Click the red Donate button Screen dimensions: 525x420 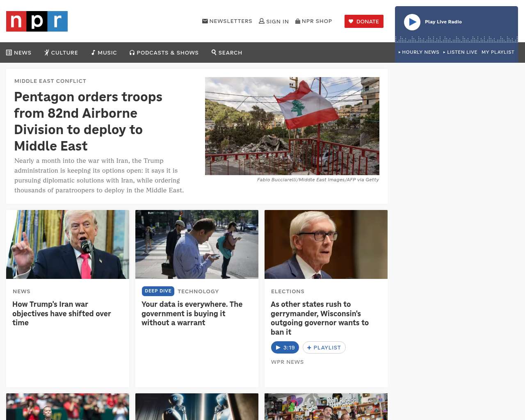[364, 21]
